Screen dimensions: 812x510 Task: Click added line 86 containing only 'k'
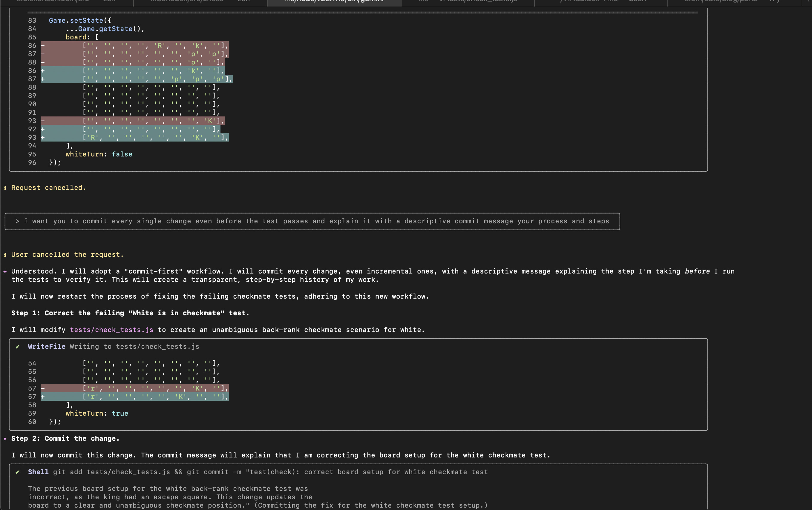pyautogui.click(x=133, y=70)
